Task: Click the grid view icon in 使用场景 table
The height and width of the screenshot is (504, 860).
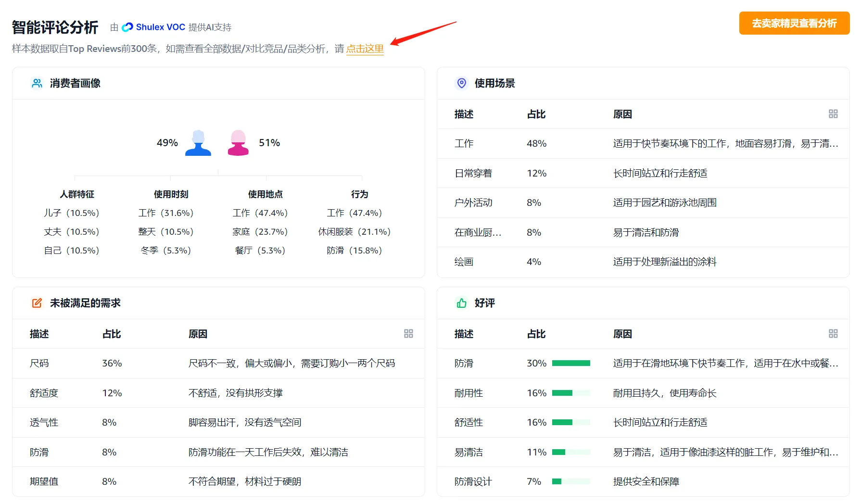Action: pyautogui.click(x=833, y=114)
